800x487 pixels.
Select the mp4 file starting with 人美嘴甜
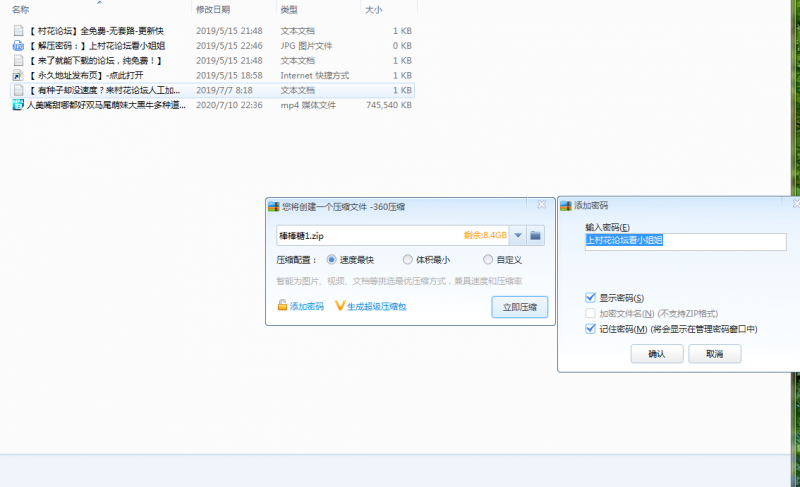point(106,105)
